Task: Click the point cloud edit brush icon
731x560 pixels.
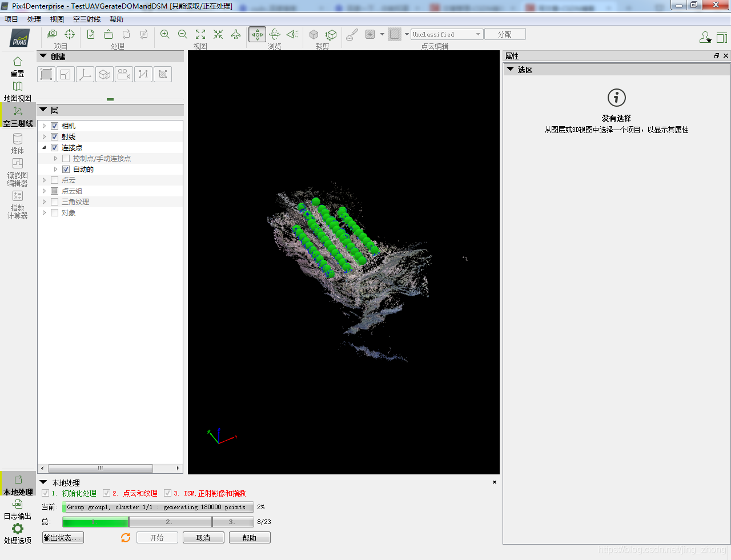Action: (352, 34)
